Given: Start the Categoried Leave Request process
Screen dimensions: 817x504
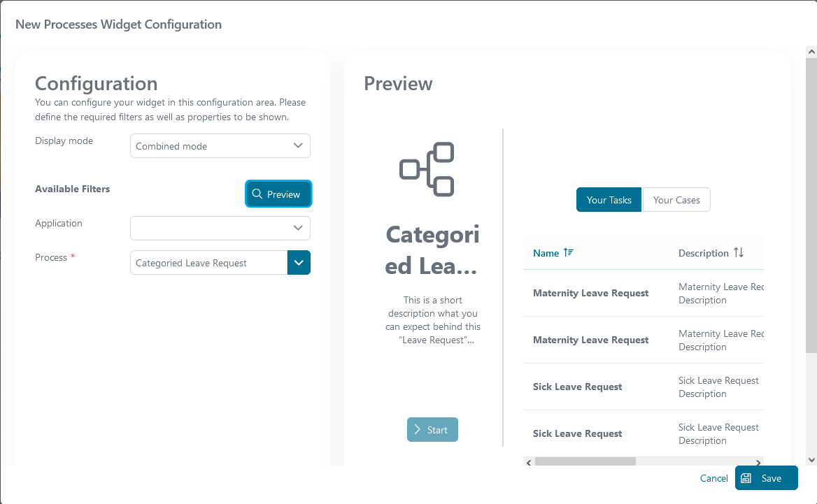Looking at the screenshot, I should pos(432,429).
